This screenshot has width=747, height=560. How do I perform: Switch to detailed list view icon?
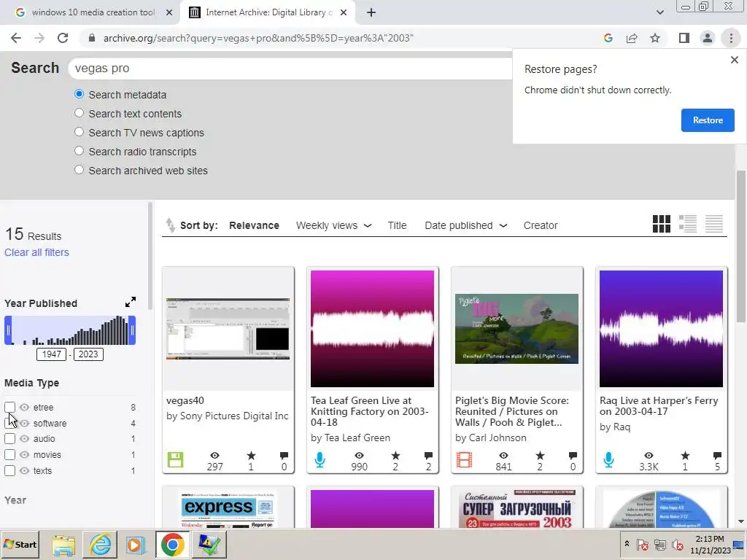(687, 224)
